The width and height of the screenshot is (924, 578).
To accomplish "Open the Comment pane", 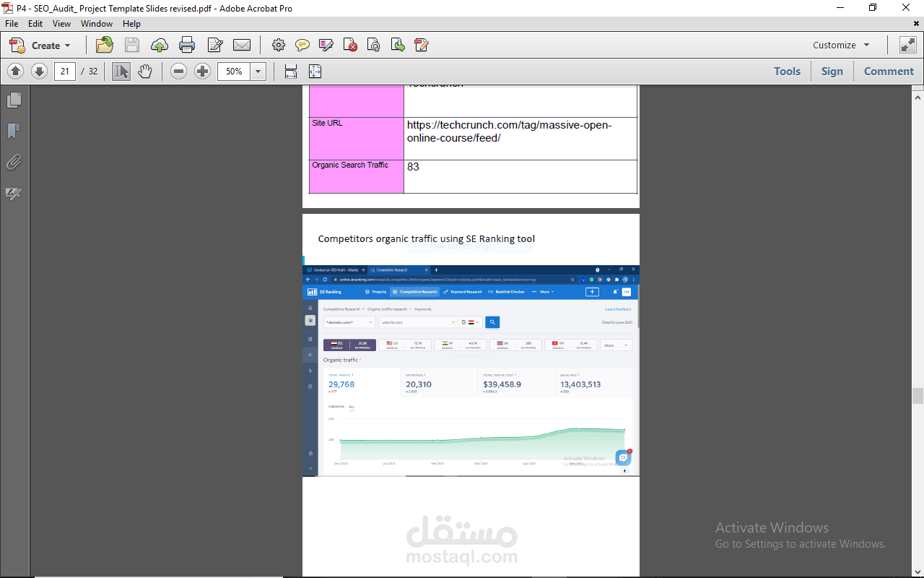I will (889, 72).
